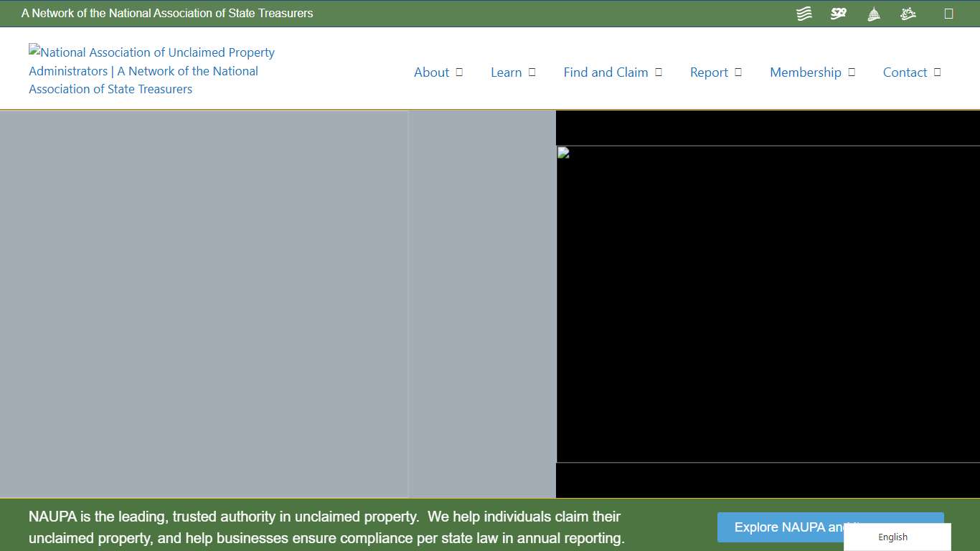980x551 pixels.
Task: Expand the Contact dropdown
Action: pyautogui.click(x=937, y=72)
